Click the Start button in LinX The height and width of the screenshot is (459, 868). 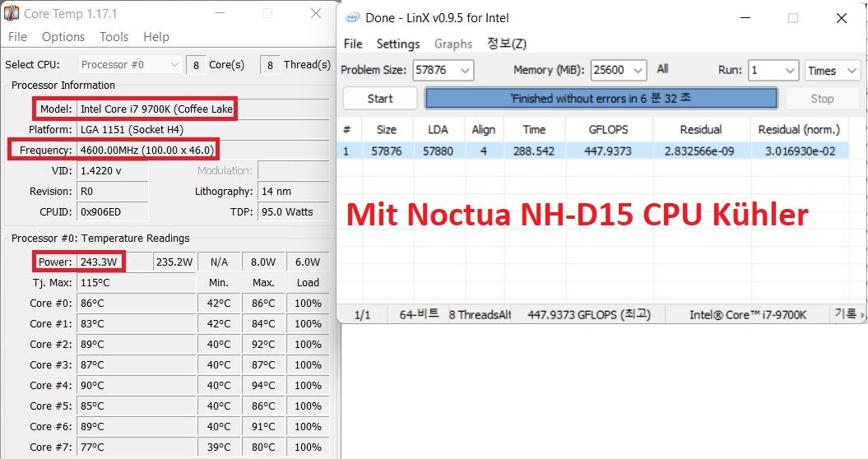click(380, 99)
